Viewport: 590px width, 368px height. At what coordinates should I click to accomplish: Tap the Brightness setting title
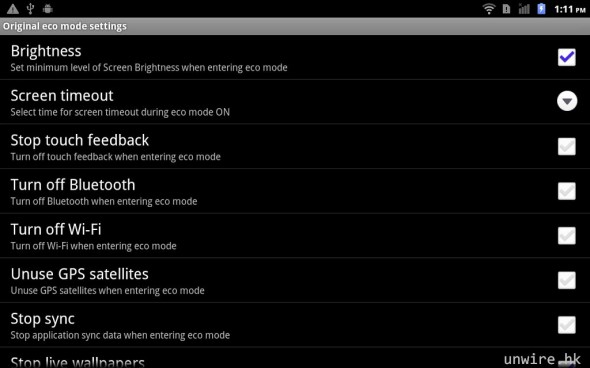point(46,51)
